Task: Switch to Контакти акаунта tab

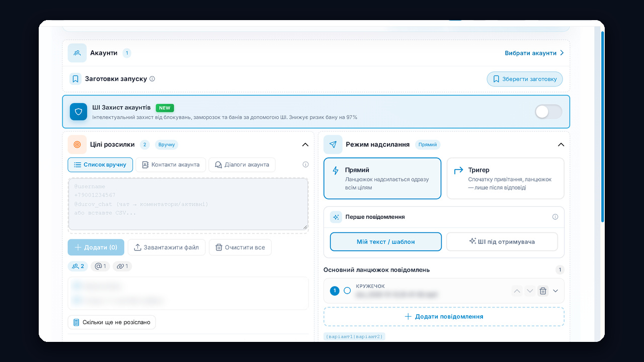Action: 171,164
